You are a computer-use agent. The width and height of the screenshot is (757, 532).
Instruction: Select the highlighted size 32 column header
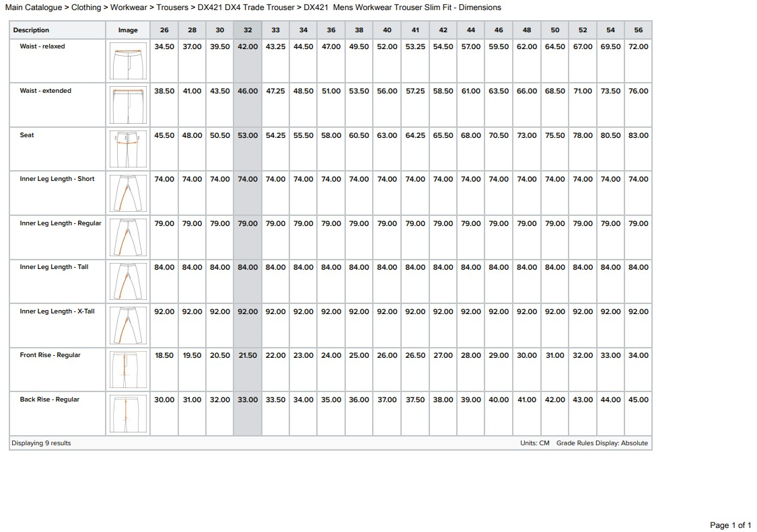click(x=248, y=30)
